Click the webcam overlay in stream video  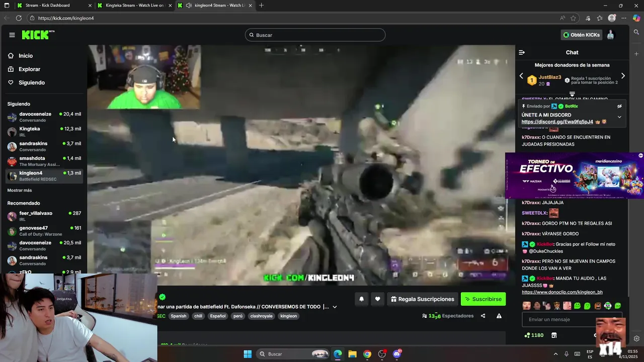144,77
